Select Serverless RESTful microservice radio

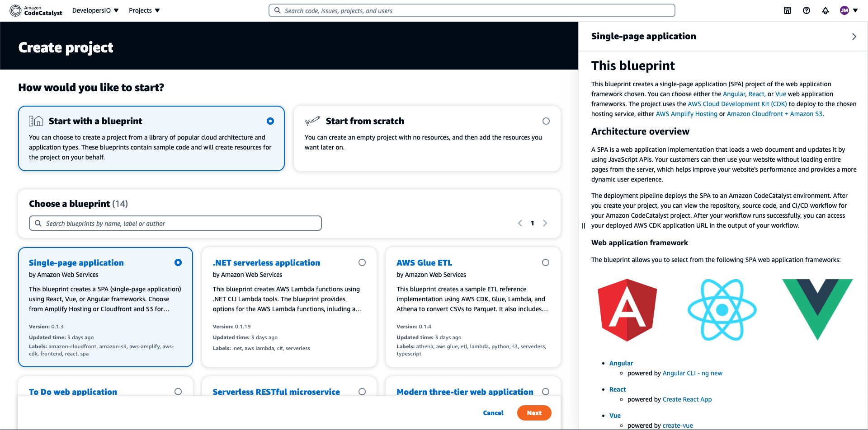[x=362, y=392]
